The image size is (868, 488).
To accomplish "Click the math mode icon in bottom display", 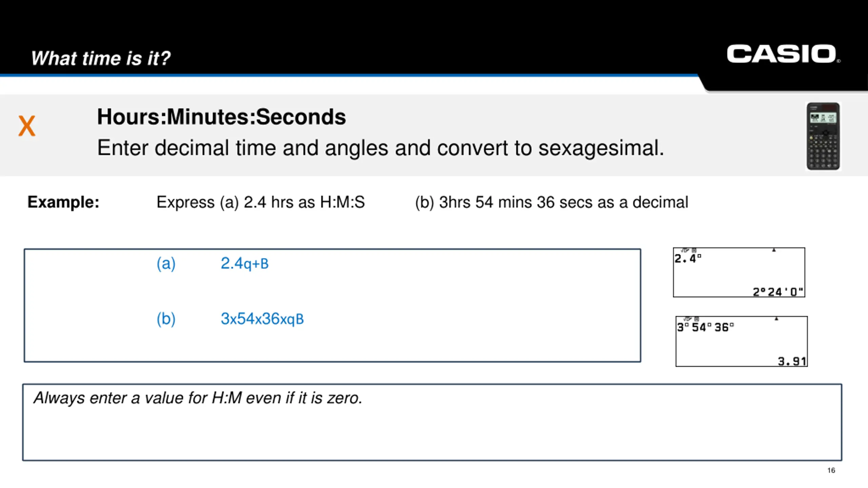I will point(687,319).
